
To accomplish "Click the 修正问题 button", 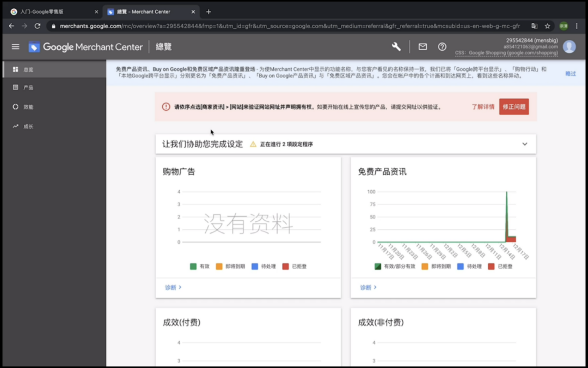I will click(x=513, y=107).
